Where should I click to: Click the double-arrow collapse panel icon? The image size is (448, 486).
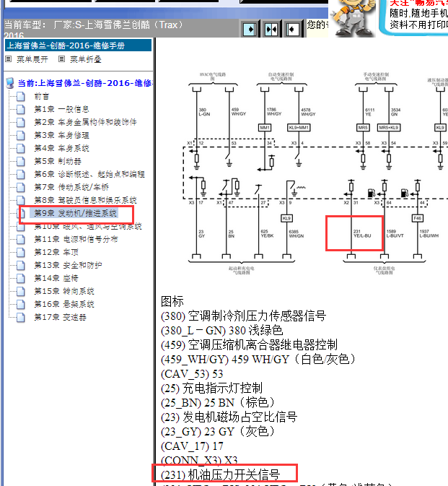271,30
